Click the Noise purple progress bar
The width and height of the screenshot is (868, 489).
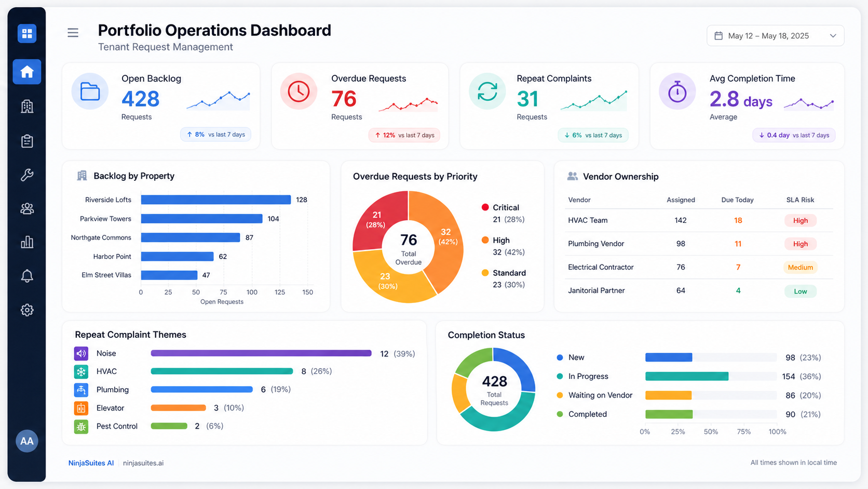pyautogui.click(x=261, y=353)
